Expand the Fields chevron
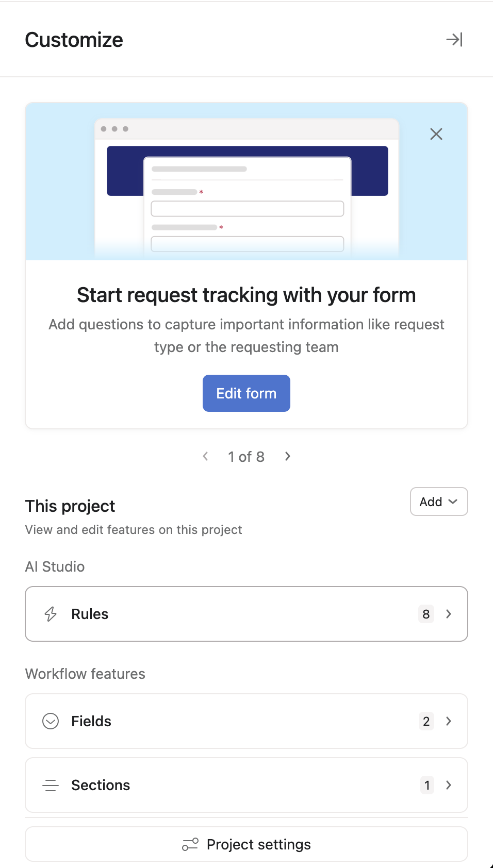Viewport: 493px width, 868px height. point(449,721)
